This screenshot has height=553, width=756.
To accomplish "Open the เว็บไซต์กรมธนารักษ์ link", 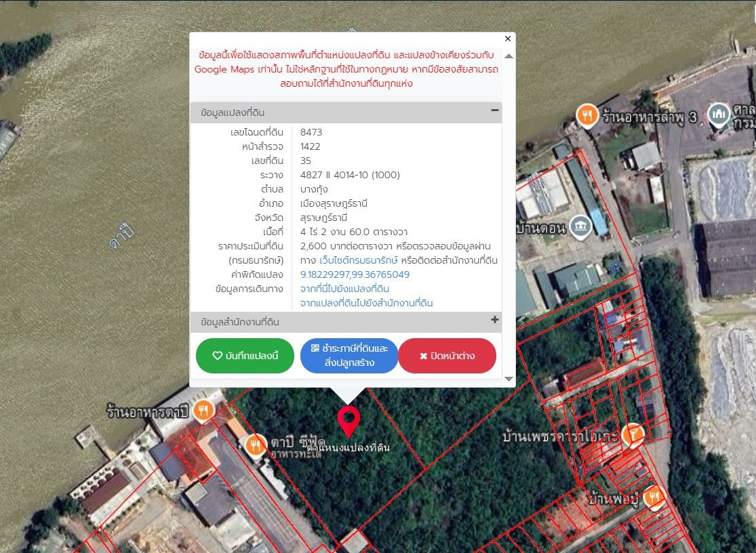I will 359,260.
